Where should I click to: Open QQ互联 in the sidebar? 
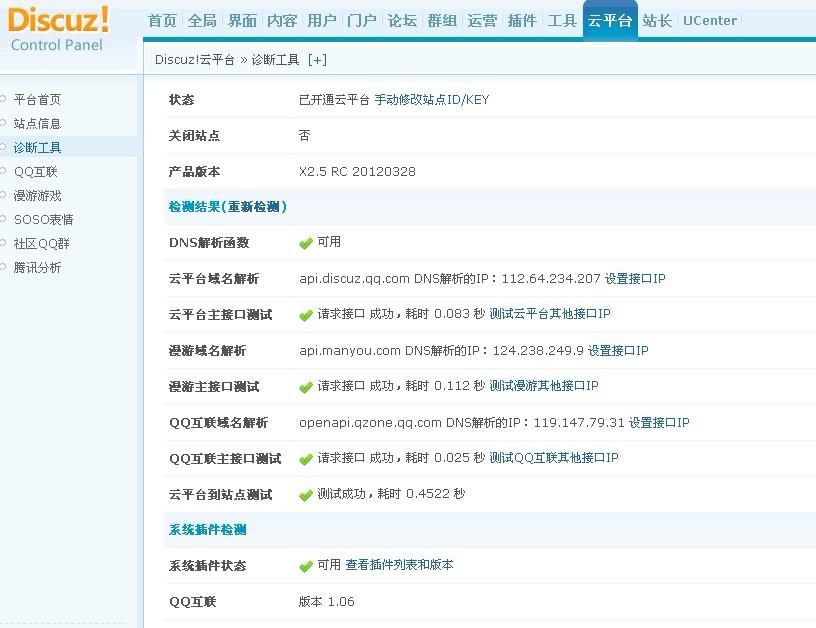[x=36, y=172]
